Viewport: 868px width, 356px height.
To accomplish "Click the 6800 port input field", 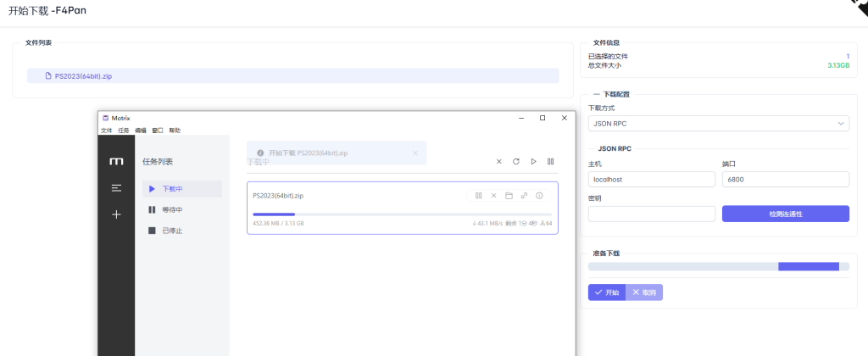I will click(x=786, y=180).
